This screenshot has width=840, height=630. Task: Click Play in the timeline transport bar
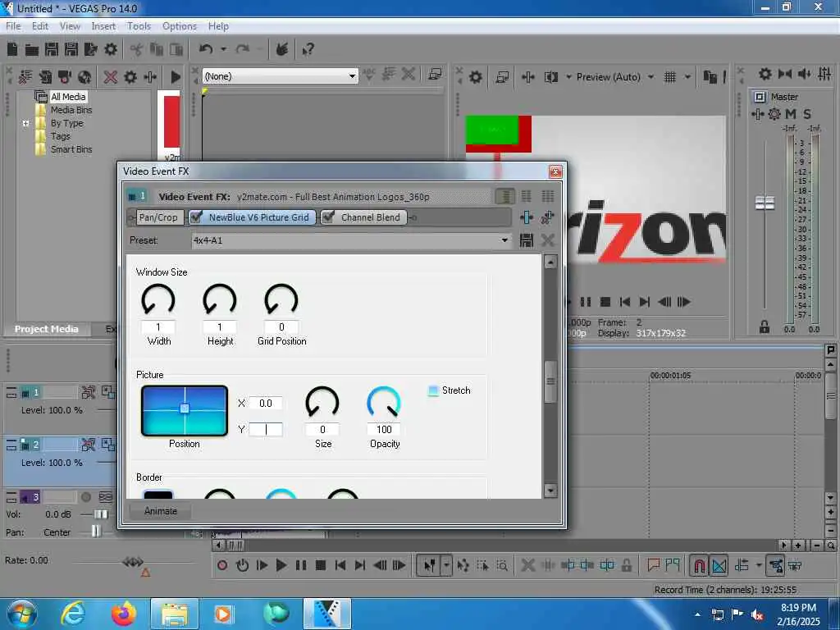[x=281, y=565]
